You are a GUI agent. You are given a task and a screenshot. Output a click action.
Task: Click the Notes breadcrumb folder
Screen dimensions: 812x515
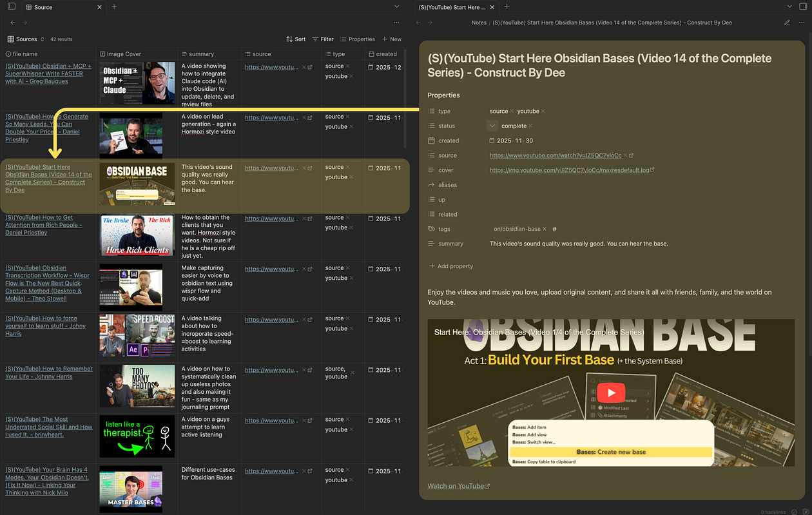[x=479, y=23]
